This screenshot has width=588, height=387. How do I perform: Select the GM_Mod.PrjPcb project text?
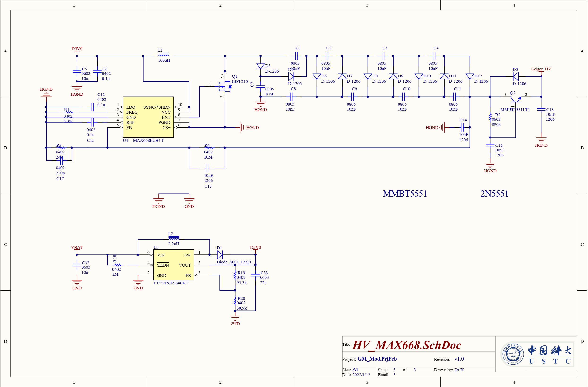tap(377, 359)
